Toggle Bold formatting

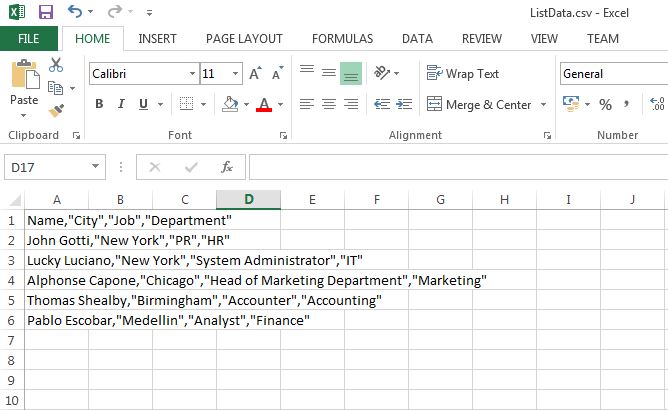[99, 104]
